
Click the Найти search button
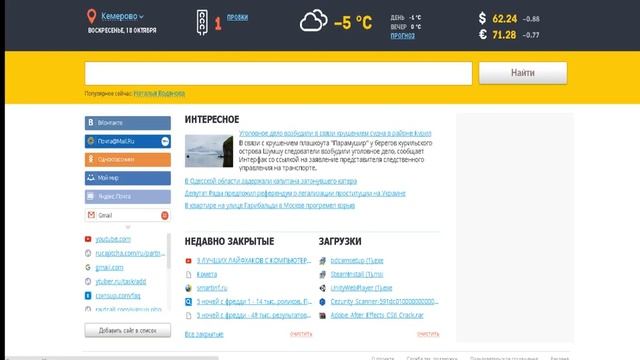coord(523,73)
